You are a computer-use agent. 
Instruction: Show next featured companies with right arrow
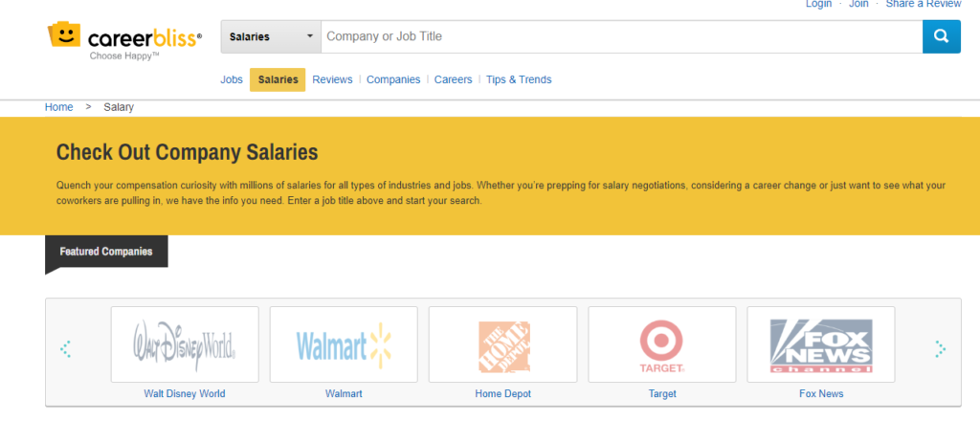tap(940, 349)
